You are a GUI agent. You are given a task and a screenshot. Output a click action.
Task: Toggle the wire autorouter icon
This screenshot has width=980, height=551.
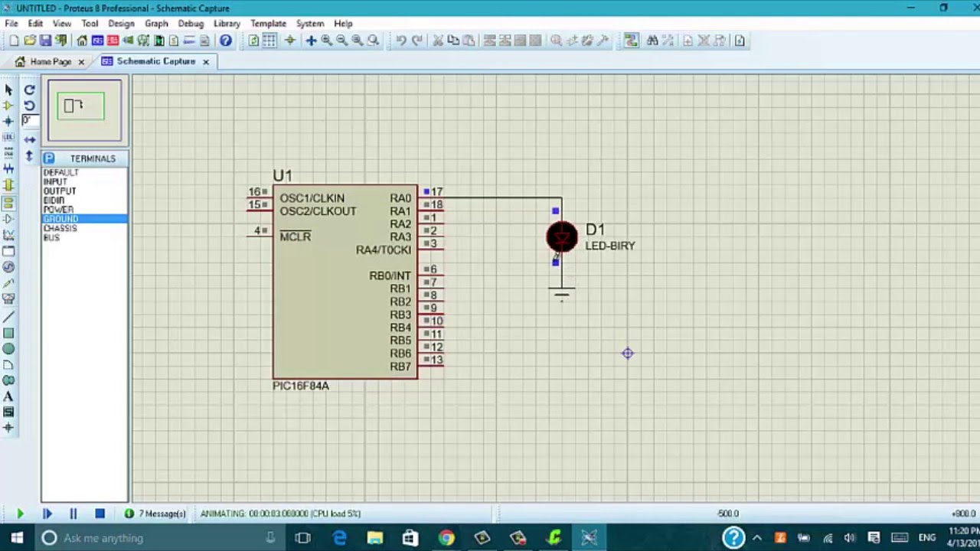(631, 41)
